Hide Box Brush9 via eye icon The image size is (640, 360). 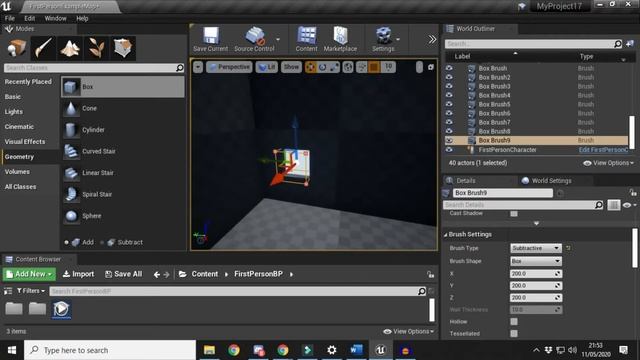click(x=449, y=140)
